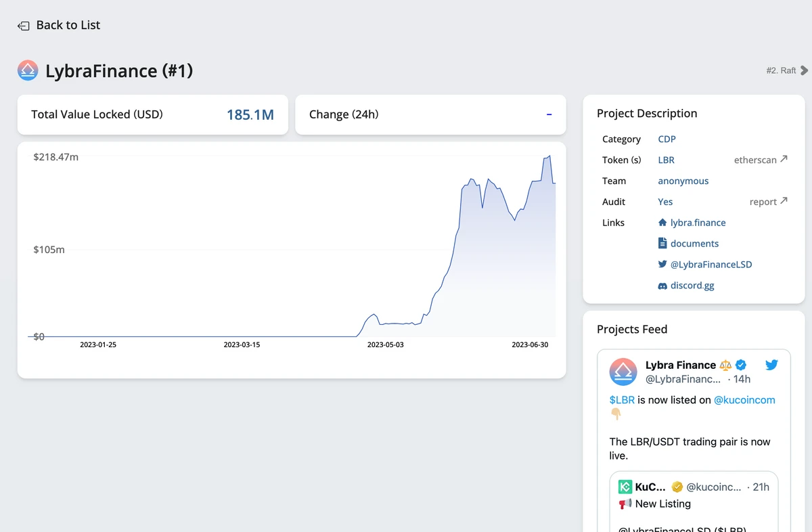This screenshot has width=812, height=532.
Task: Click the 2023-05-03 date label on chart
Action: click(386, 345)
